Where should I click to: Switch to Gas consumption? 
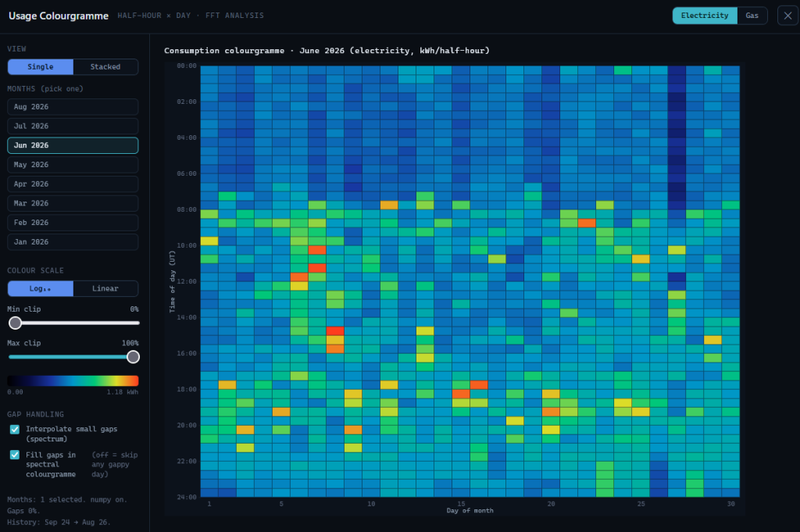pos(752,16)
